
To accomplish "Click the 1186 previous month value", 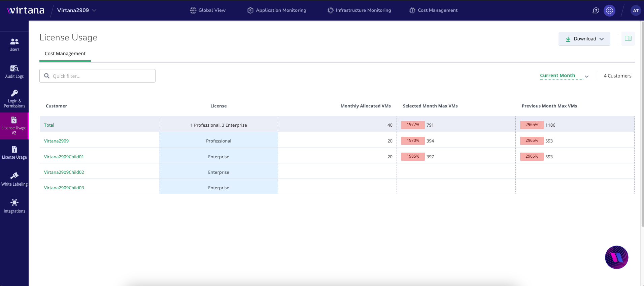I will pyautogui.click(x=550, y=125).
